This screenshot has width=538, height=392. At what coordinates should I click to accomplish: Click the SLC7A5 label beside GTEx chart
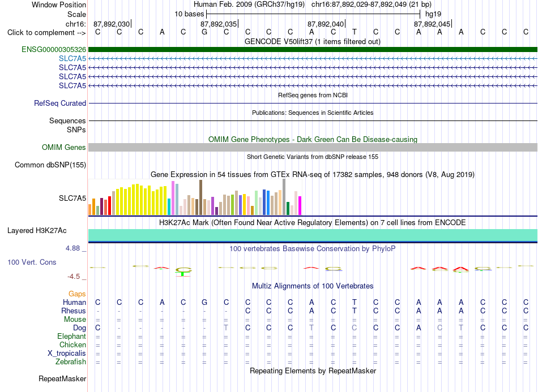click(x=72, y=199)
